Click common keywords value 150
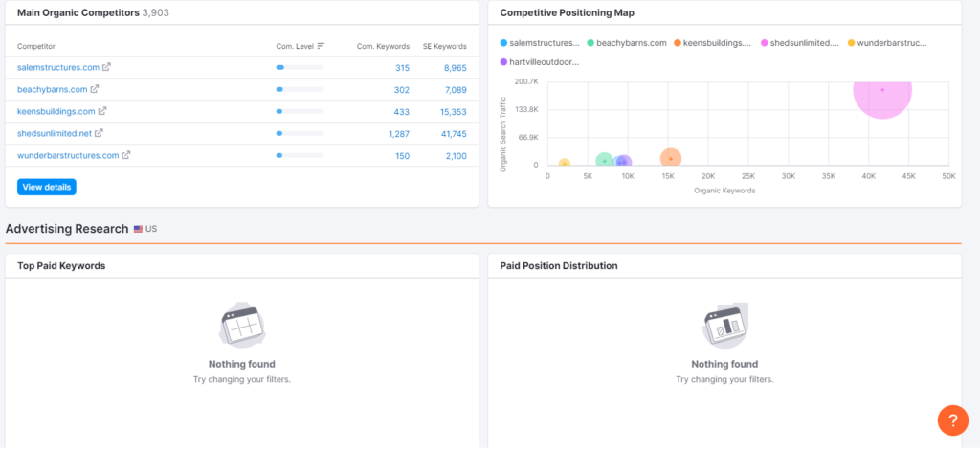The image size is (980, 452). [403, 156]
